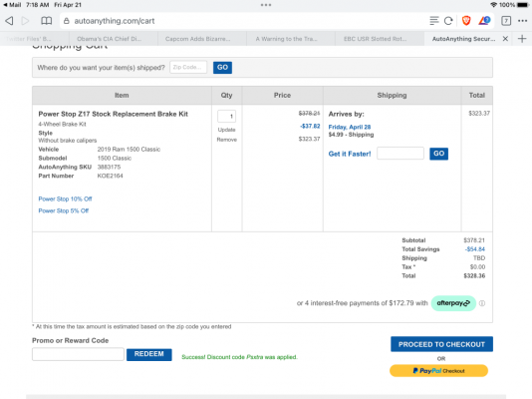
Task: Focus the Zip Code input field
Action: [x=188, y=67]
